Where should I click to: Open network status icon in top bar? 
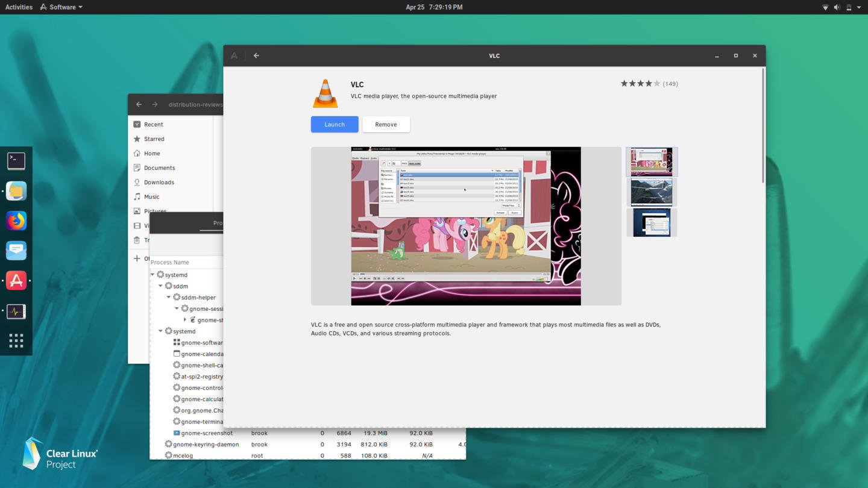pyautogui.click(x=825, y=7)
